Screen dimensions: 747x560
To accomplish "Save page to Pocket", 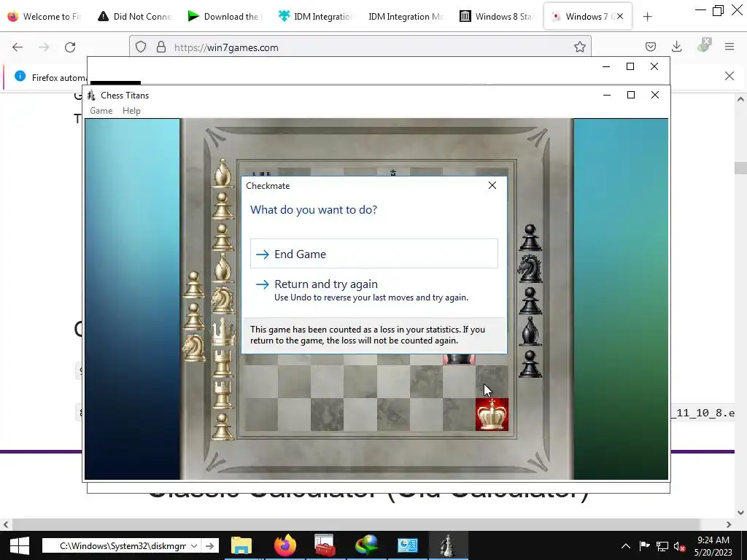I will click(x=650, y=47).
